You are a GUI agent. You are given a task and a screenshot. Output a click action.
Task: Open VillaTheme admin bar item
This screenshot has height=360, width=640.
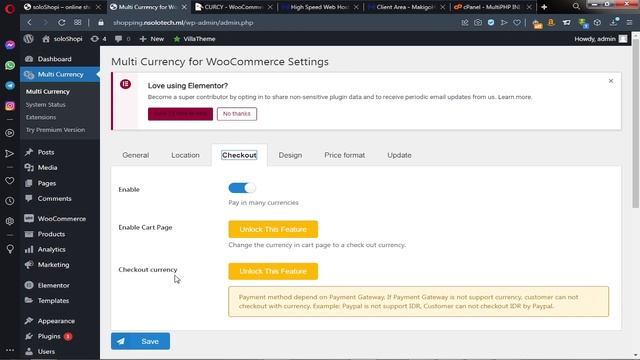[194, 39]
